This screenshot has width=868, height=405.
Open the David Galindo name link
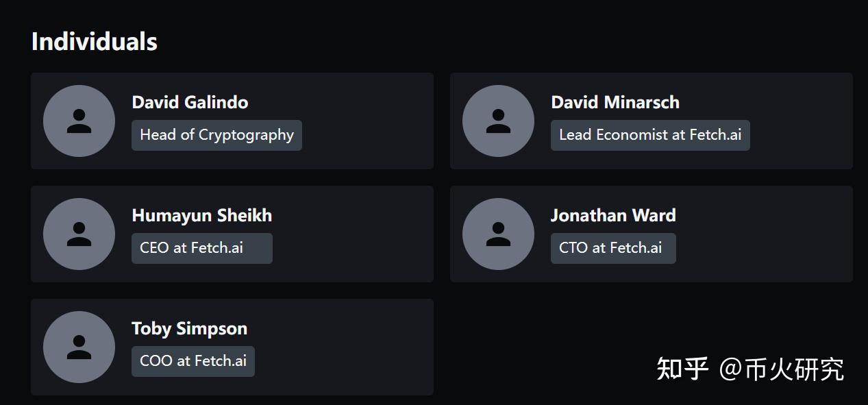[x=190, y=102]
